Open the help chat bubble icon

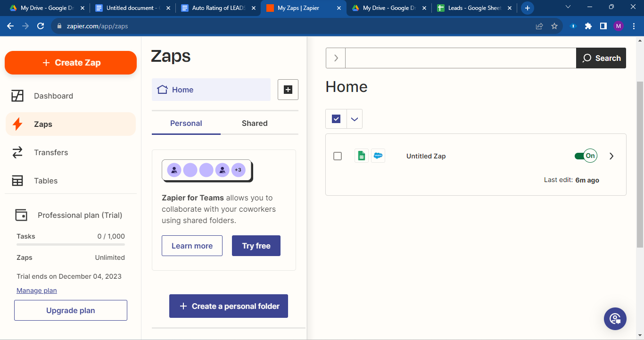point(615,319)
